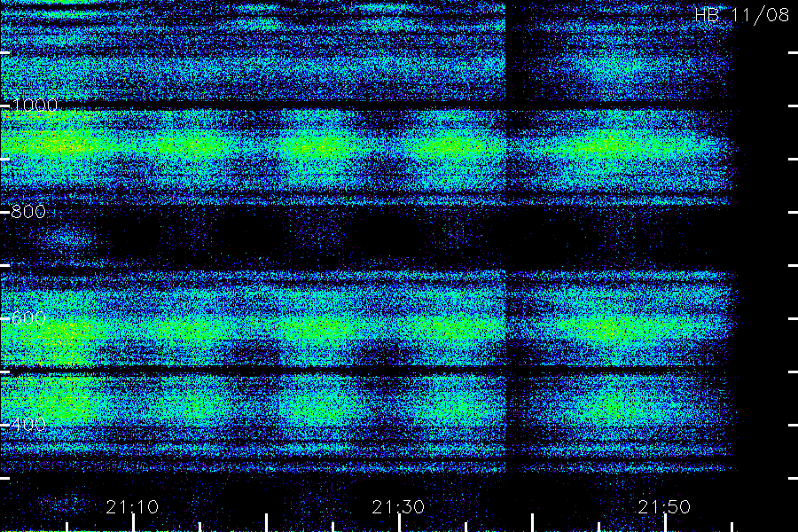Image resolution: width=798 pixels, height=532 pixels.
Task: Click the 21:30 time axis label
Action: (398, 507)
